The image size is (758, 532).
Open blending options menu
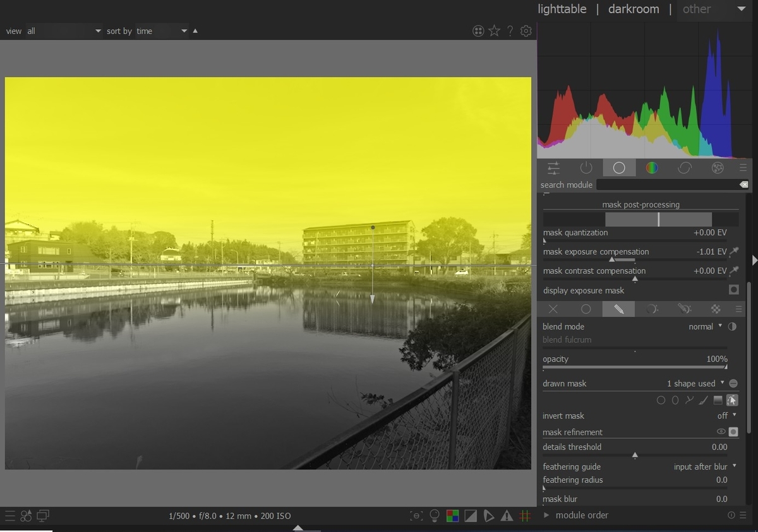pos(738,309)
